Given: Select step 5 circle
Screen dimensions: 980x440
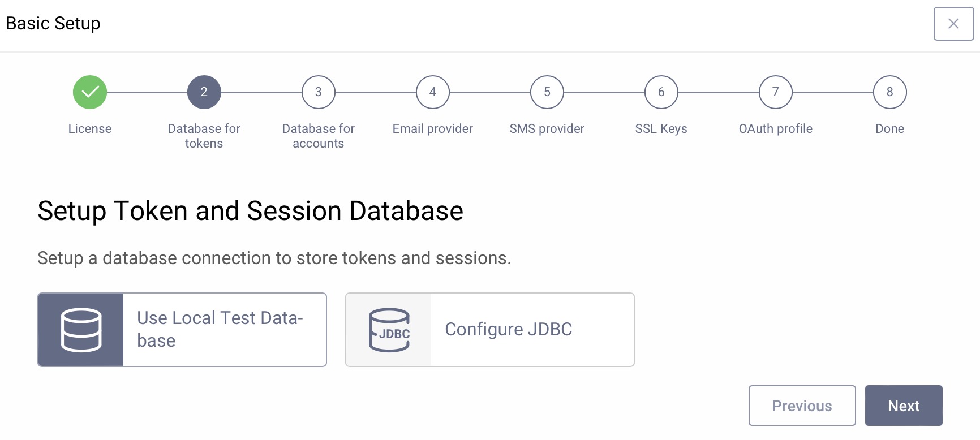Looking at the screenshot, I should [547, 92].
